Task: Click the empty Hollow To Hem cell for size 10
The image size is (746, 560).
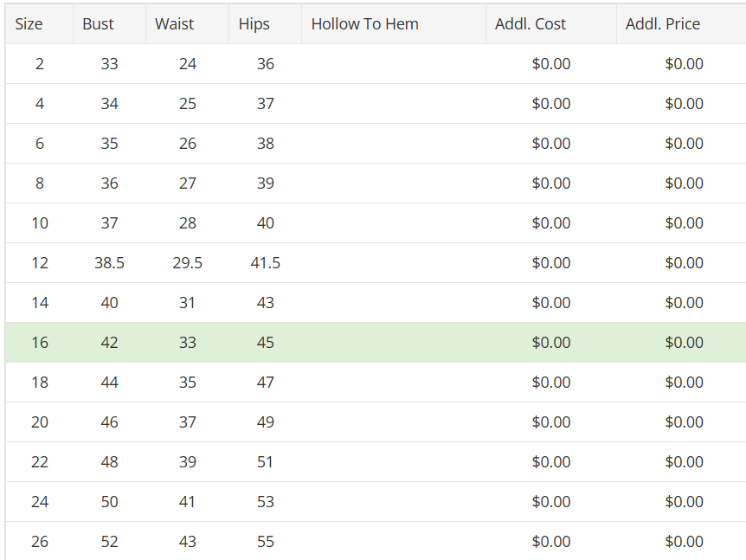Action: click(394, 222)
